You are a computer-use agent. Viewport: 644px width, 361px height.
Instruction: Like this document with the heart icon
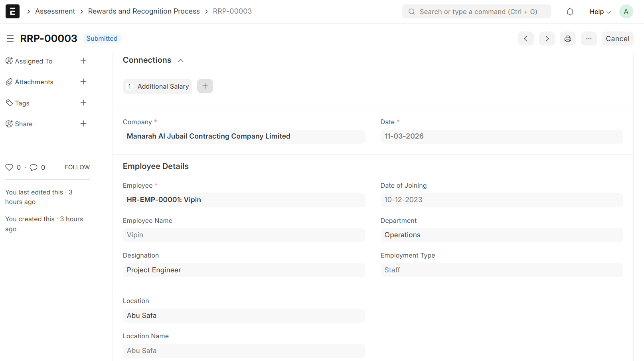point(9,167)
